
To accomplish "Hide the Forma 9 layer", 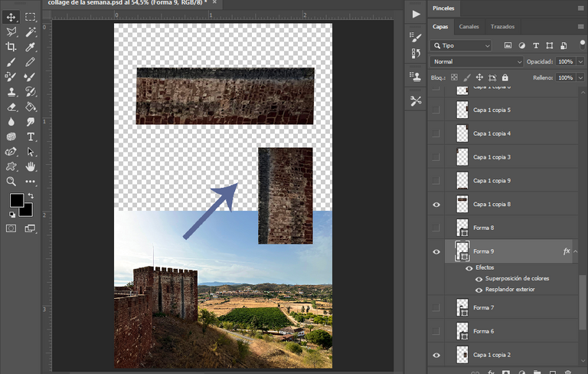I will click(436, 251).
